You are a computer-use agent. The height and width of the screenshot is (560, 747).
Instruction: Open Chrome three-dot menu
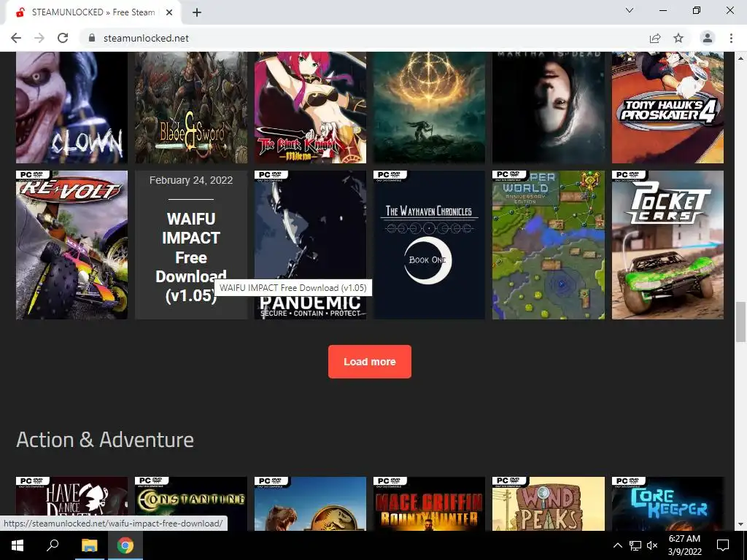(x=731, y=38)
